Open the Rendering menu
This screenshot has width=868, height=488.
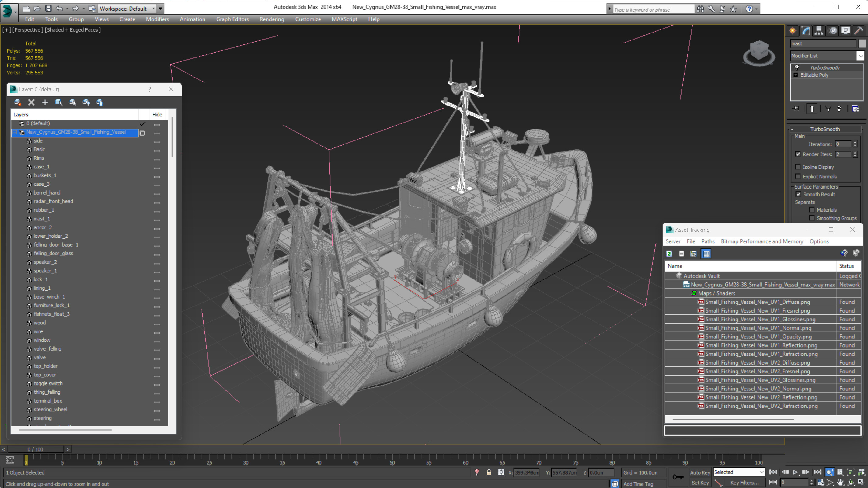click(272, 19)
